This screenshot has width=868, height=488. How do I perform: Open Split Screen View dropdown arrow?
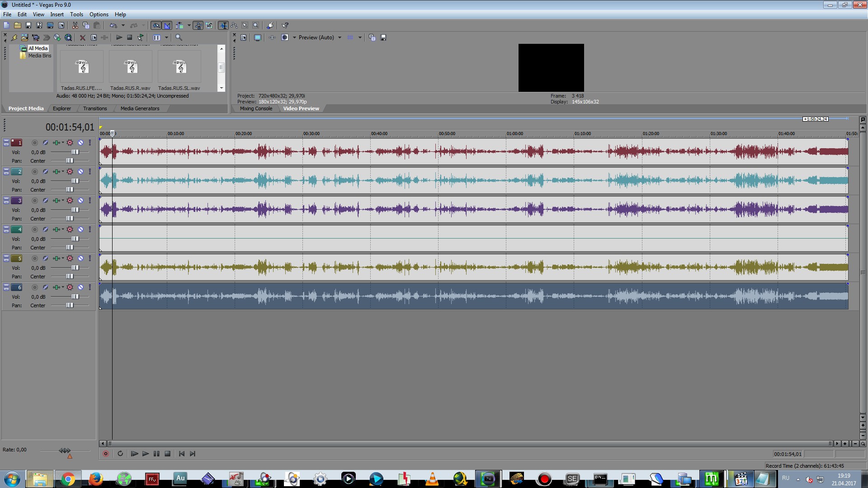click(294, 38)
